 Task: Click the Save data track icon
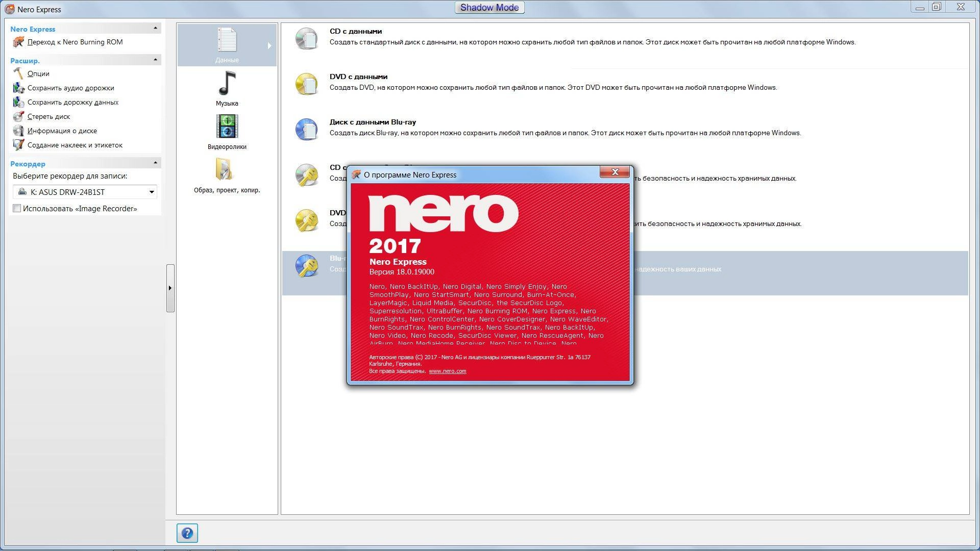18,102
